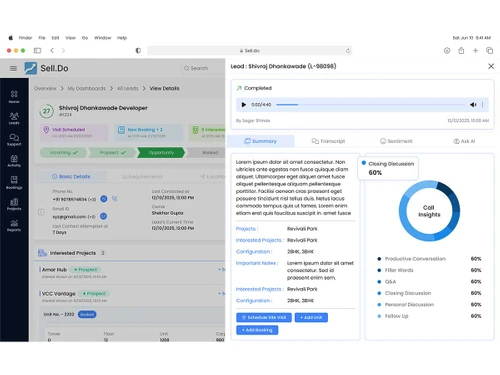
Task: Click the Sell.Do logo icon
Action: pyautogui.click(x=31, y=68)
